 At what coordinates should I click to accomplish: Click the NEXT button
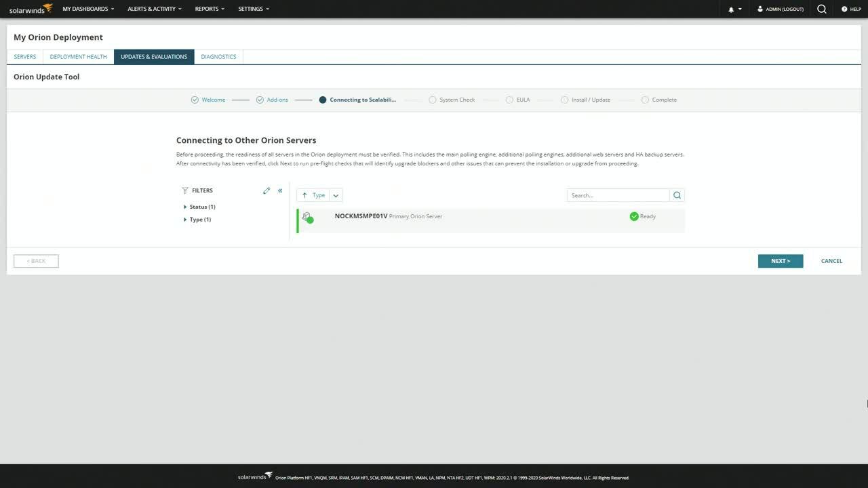[780, 261]
